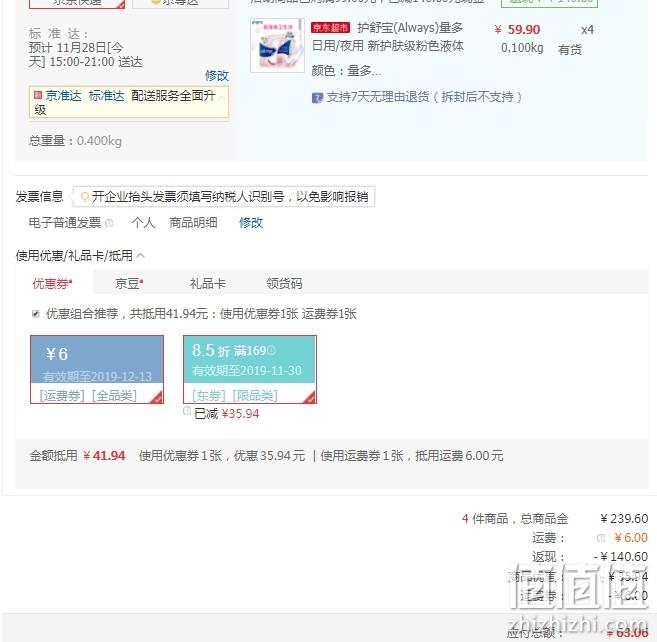Click the red 京准达 icon

pyautogui.click(x=38, y=95)
